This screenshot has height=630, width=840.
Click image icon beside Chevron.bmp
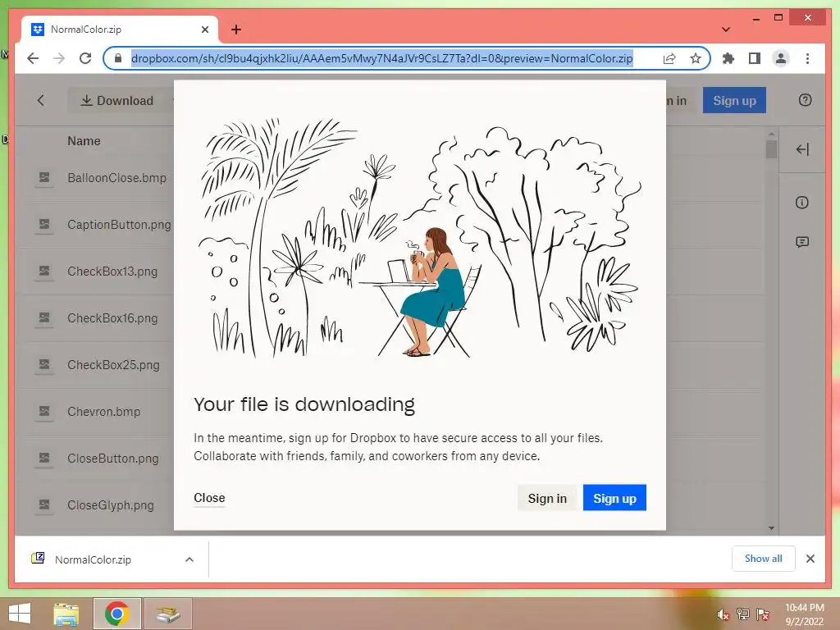point(44,412)
